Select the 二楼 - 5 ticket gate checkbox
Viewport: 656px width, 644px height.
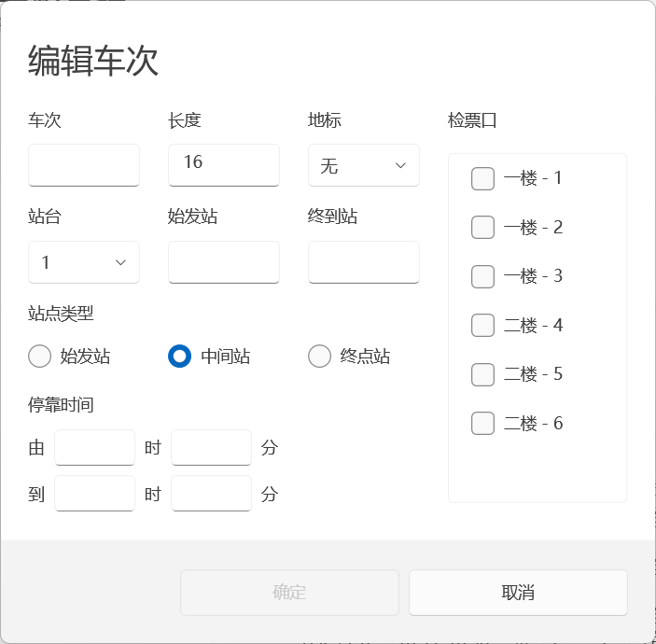(482, 374)
